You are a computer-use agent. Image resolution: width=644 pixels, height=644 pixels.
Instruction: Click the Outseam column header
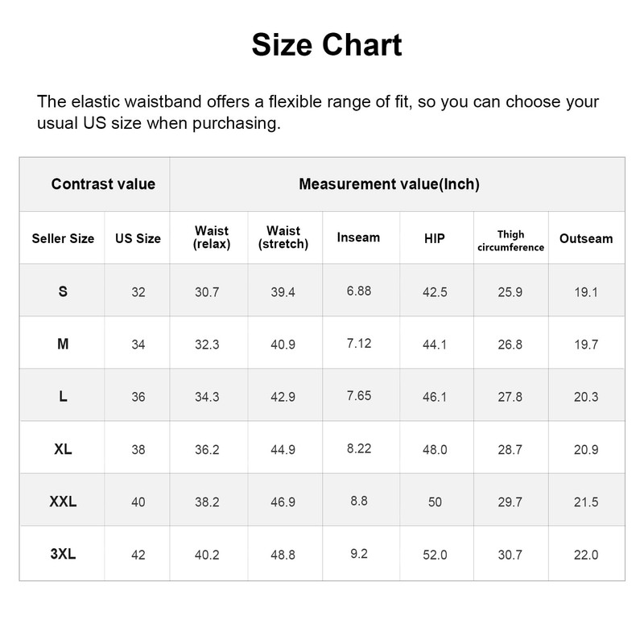tap(586, 238)
